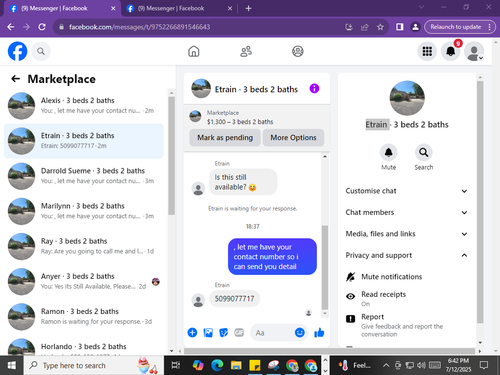Open Task View on the taskbar
Screen dimensions: 500x375
click(x=175, y=365)
